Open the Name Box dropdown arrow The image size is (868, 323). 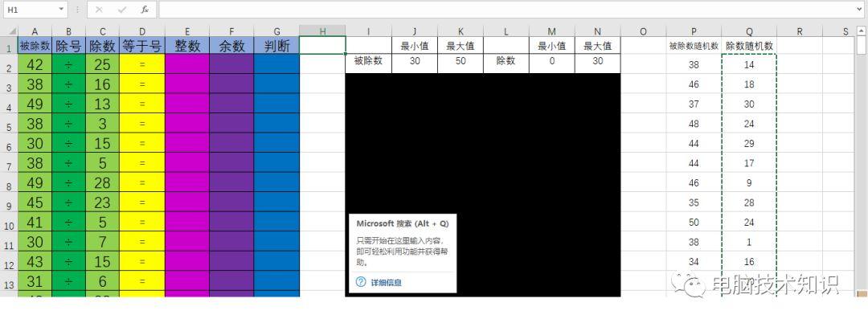tap(60, 10)
